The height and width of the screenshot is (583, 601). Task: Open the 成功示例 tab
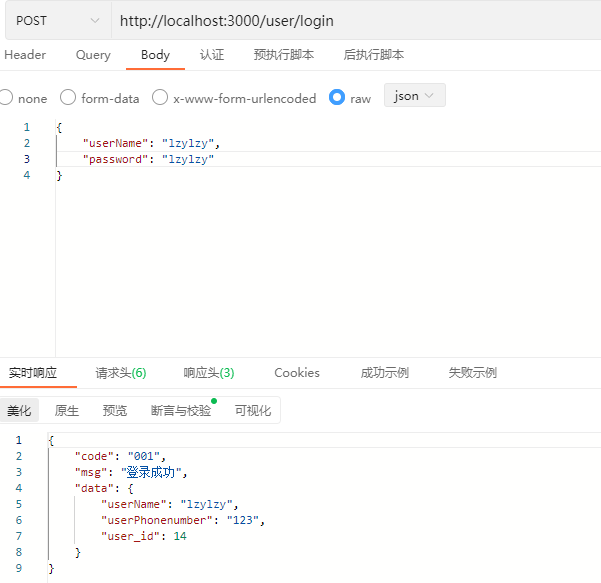[385, 373]
